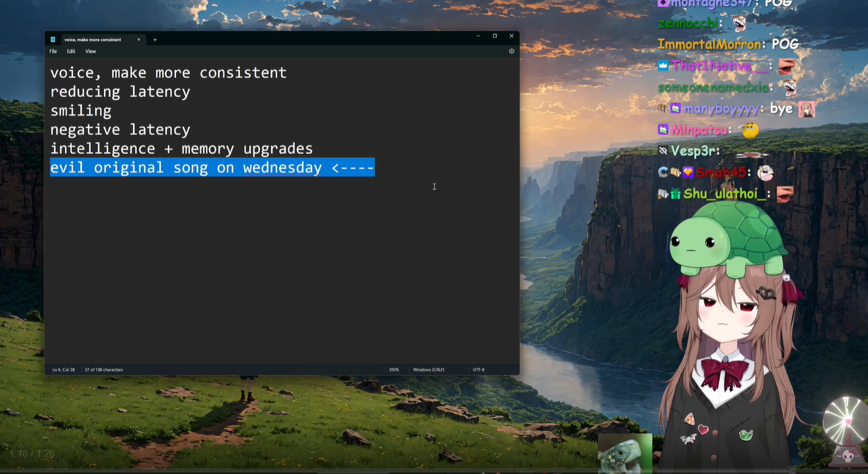Add a new tab with plus button
The image size is (868, 474).
[155, 39]
